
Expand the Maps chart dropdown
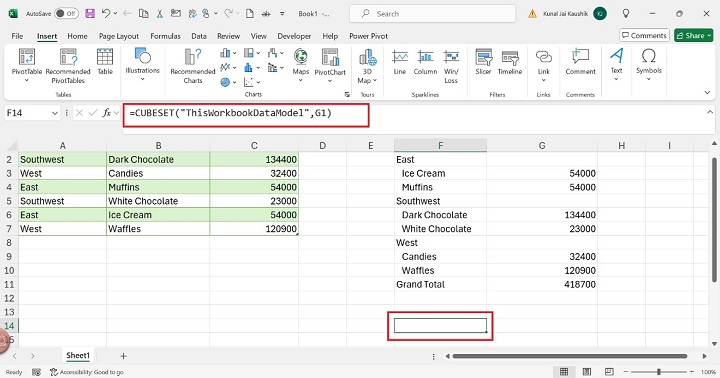[x=301, y=80]
